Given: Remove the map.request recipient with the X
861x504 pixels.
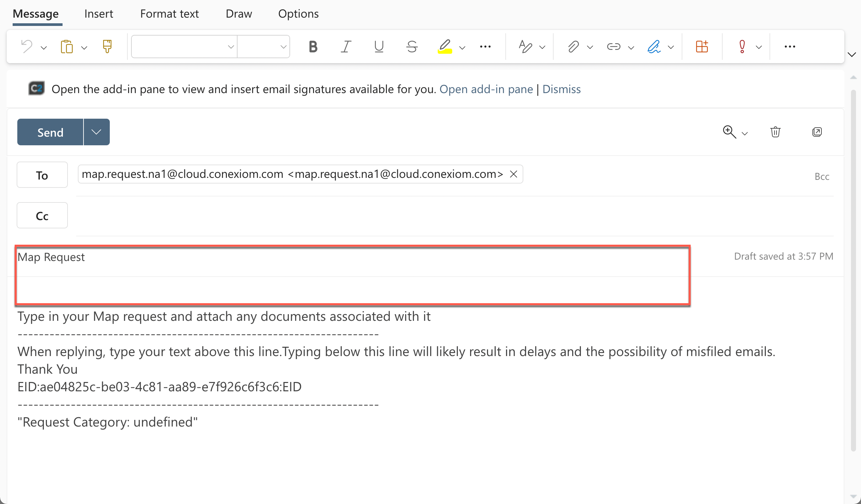Looking at the screenshot, I should point(514,174).
